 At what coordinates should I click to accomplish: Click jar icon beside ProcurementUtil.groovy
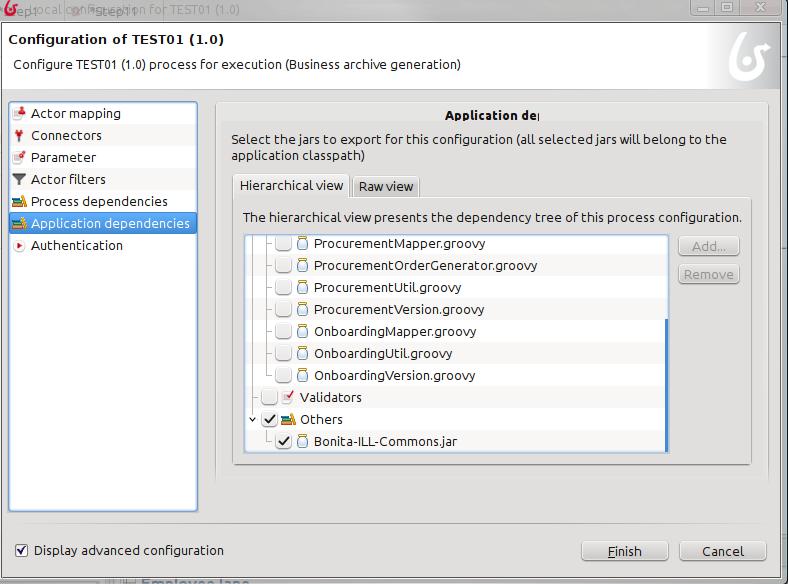302,287
